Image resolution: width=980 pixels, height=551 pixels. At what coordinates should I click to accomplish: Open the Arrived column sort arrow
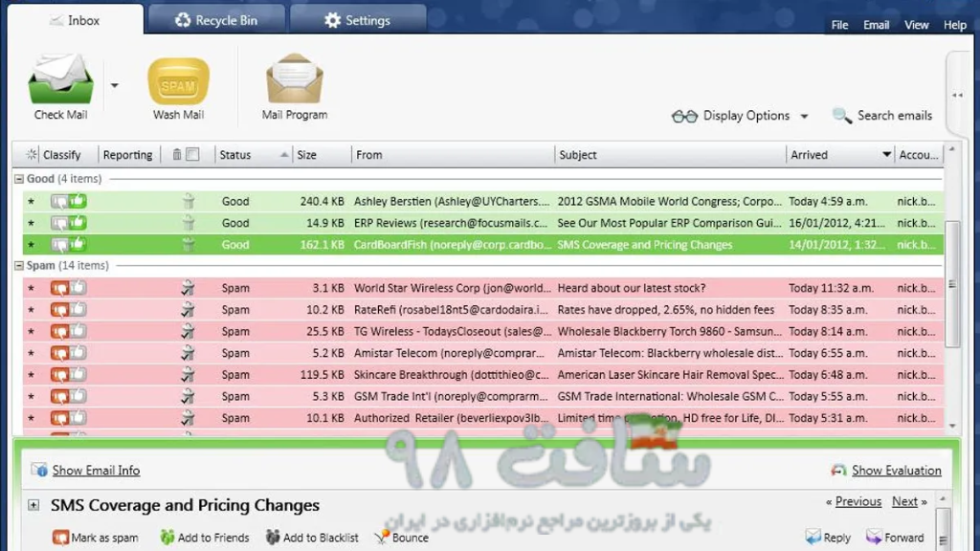pyautogui.click(x=886, y=154)
